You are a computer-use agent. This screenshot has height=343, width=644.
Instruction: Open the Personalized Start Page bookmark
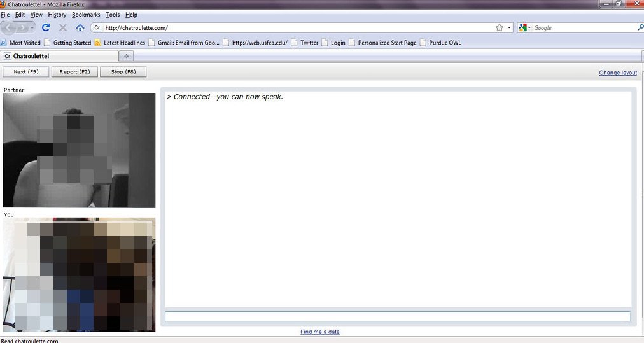[383, 42]
